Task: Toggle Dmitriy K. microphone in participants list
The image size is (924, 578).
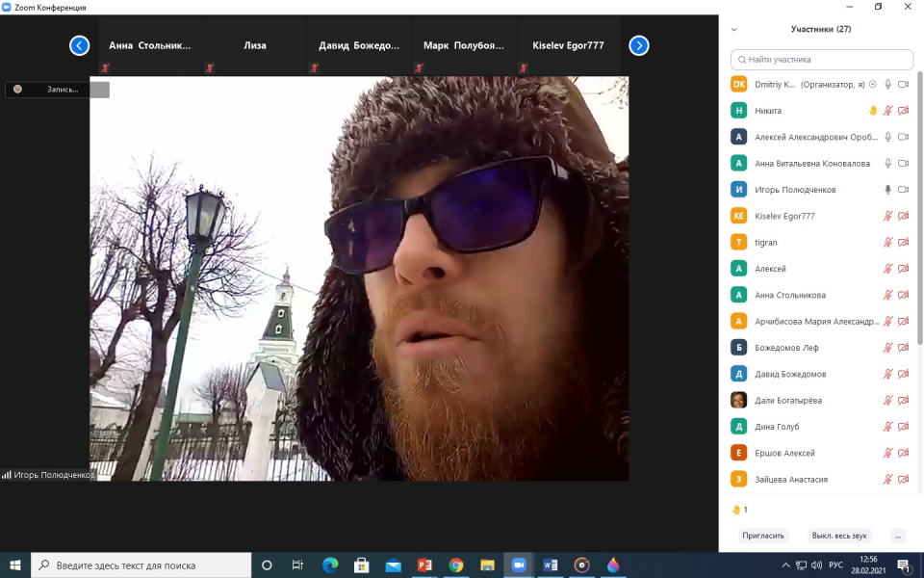Action: point(888,85)
